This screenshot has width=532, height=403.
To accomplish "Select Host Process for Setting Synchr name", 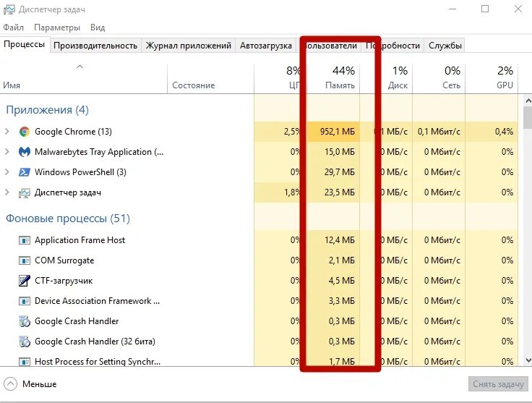I will pos(98,362).
